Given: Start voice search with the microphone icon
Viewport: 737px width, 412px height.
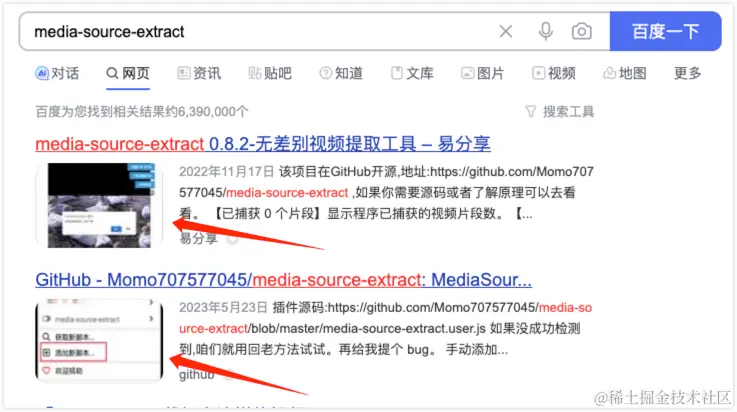Looking at the screenshot, I should pyautogui.click(x=545, y=31).
